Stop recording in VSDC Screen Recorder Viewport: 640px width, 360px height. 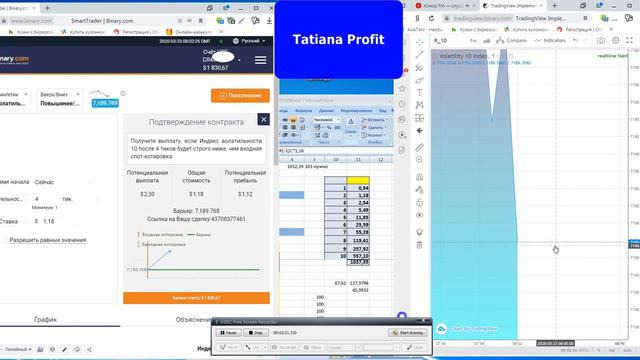tap(256, 333)
